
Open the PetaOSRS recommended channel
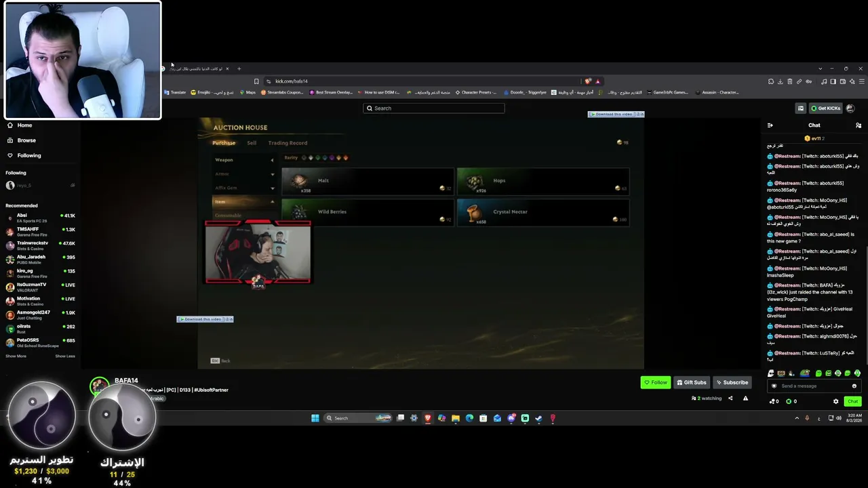click(41, 342)
